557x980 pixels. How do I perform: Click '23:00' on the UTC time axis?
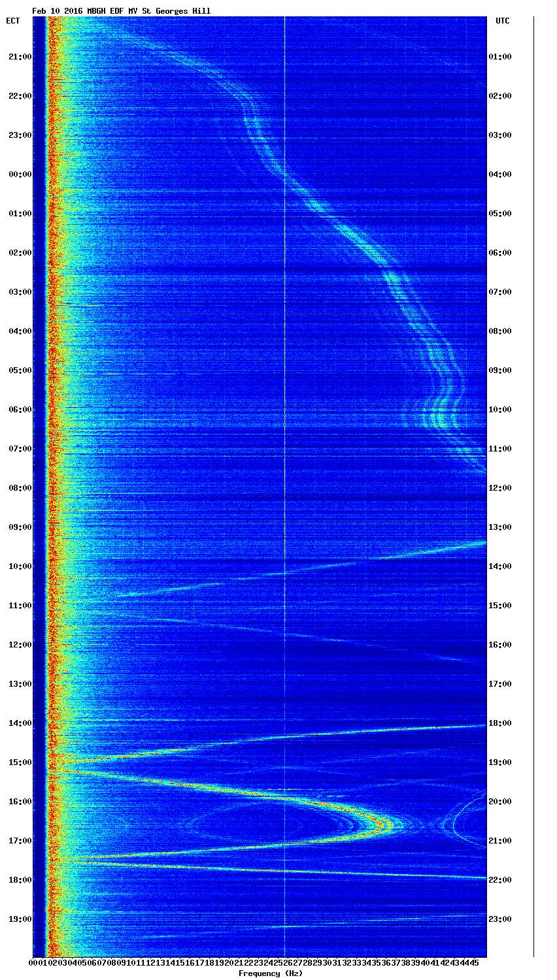point(500,919)
